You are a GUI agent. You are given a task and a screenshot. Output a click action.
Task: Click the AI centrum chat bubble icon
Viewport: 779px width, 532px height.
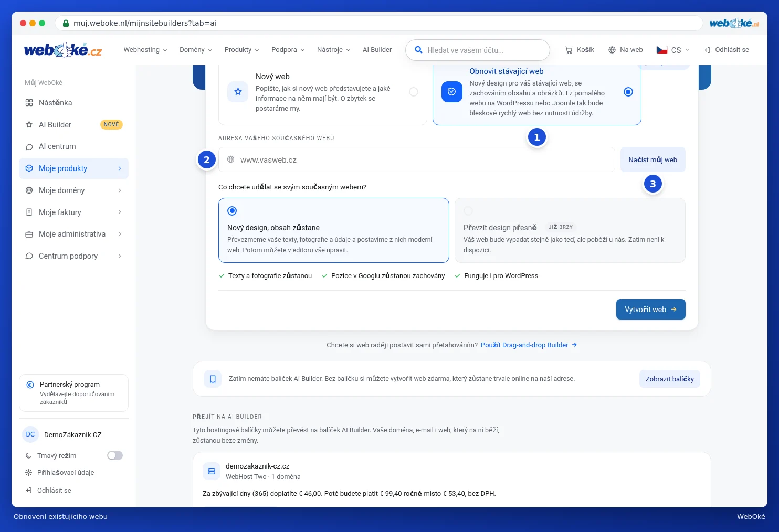click(29, 147)
